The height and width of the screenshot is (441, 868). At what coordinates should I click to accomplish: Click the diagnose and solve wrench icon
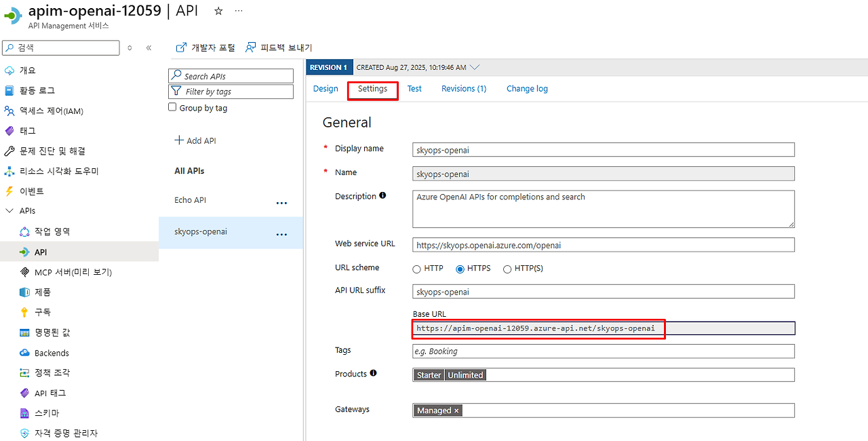click(9, 151)
